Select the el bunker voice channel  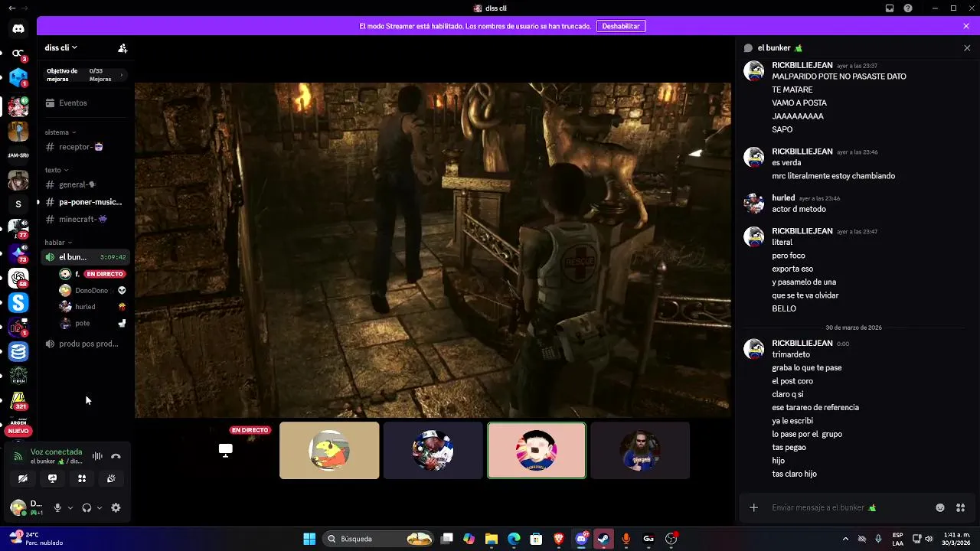coord(85,257)
